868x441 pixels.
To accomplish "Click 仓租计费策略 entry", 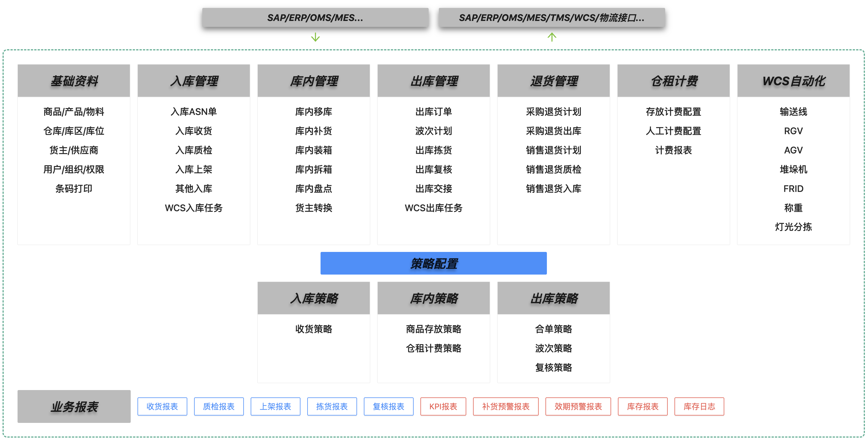I will [x=434, y=348].
